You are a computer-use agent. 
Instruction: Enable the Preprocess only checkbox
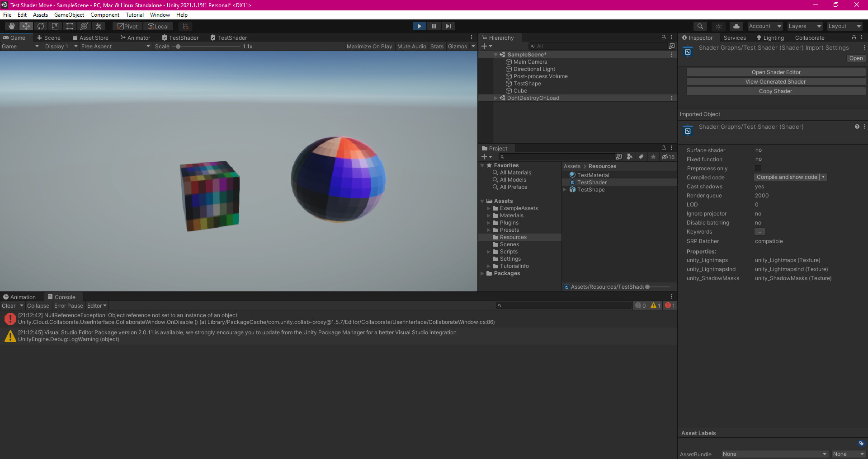(758, 168)
